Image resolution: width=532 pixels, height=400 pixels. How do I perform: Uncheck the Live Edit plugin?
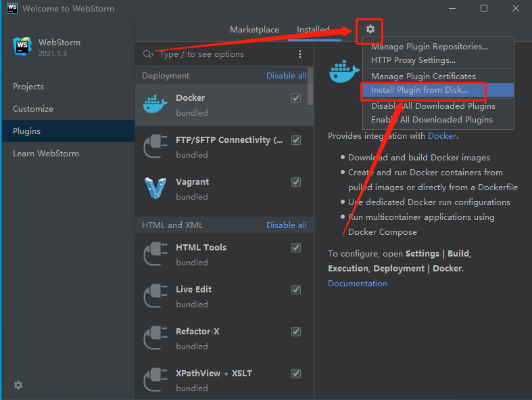coord(296,290)
